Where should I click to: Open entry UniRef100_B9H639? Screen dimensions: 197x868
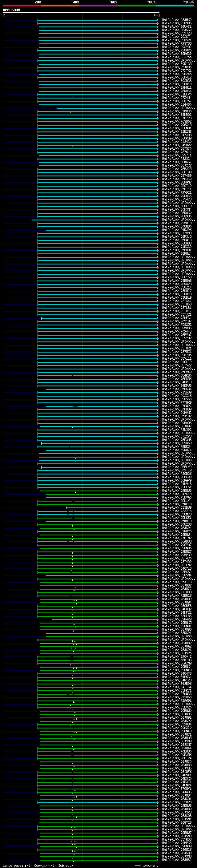click(x=177, y=54)
